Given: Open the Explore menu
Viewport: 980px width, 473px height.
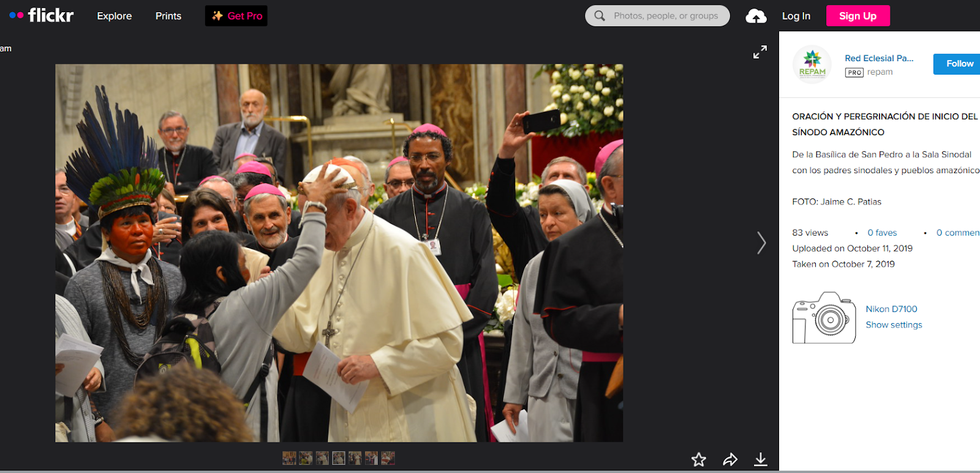Looking at the screenshot, I should pyautogui.click(x=115, y=16).
